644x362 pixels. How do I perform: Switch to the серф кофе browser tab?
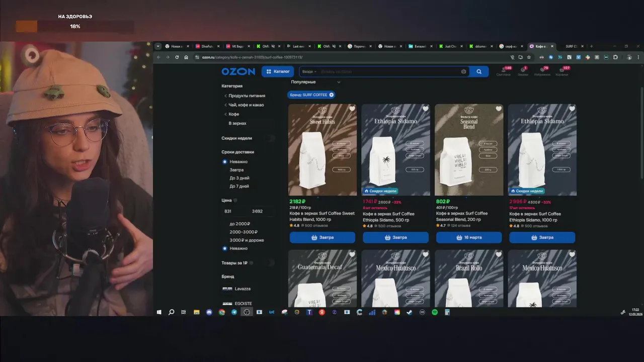511,46
